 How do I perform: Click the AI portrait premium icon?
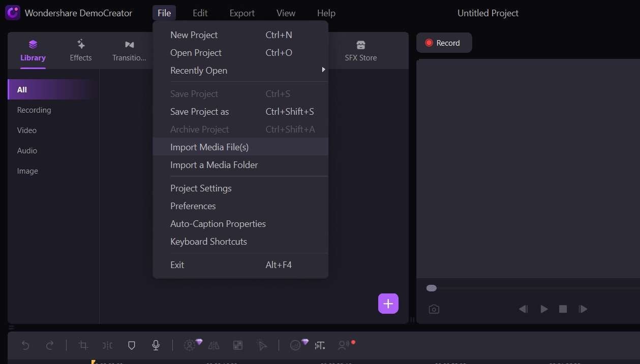coord(191,345)
